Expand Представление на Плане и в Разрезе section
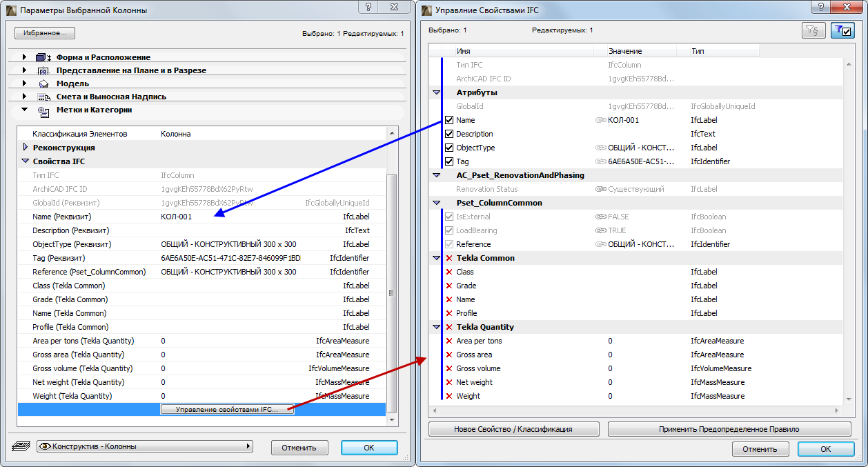Screen dimensions: 868x467 [x=24, y=70]
